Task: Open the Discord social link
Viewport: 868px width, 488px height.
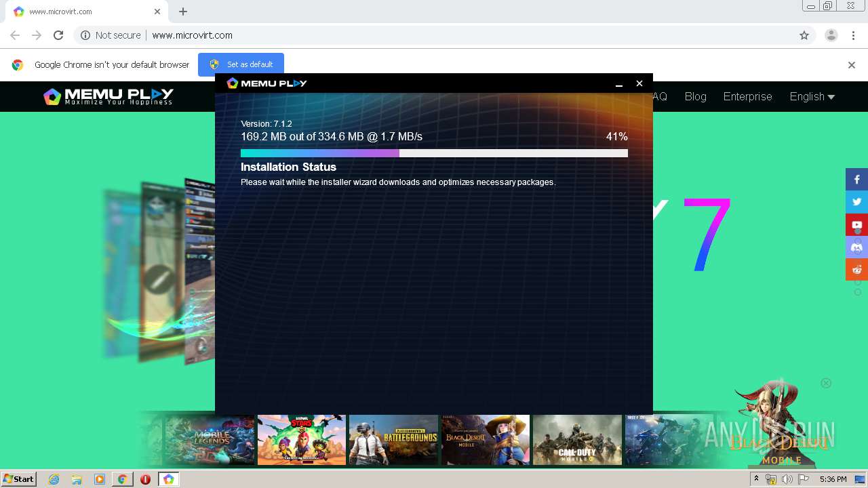Action: pos(856,247)
